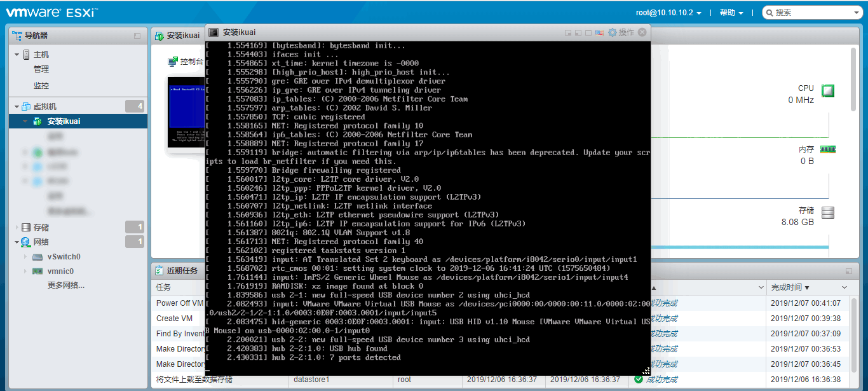Click the 导航器 navigator panel icon
The image size is (868, 391).
(17, 36)
